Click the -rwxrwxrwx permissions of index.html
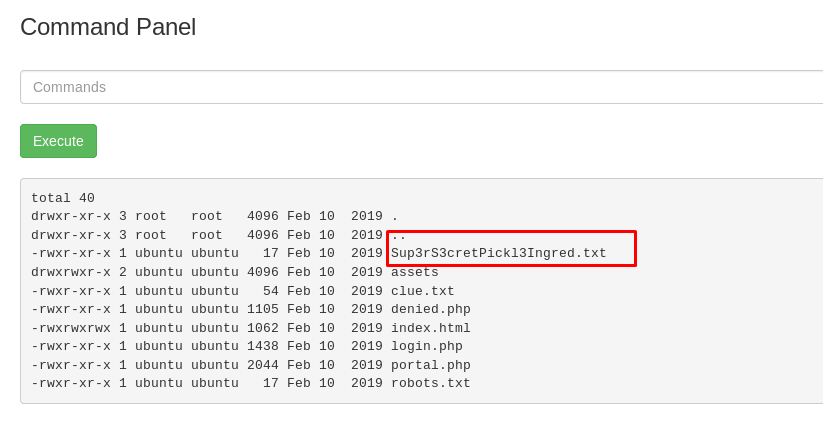Image resolution: width=823 pixels, height=424 pixels. coord(71,328)
